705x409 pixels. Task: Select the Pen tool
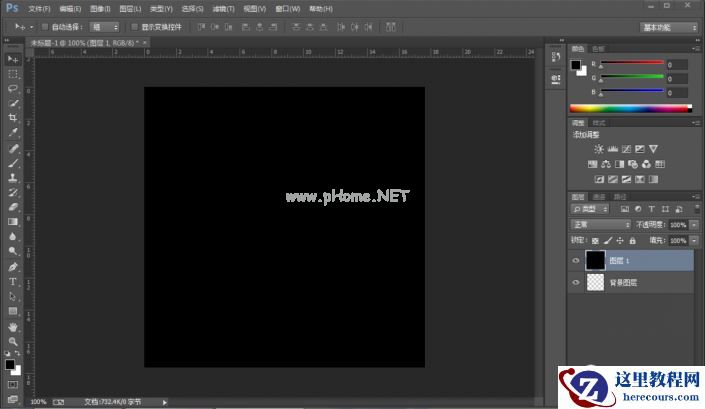13,267
